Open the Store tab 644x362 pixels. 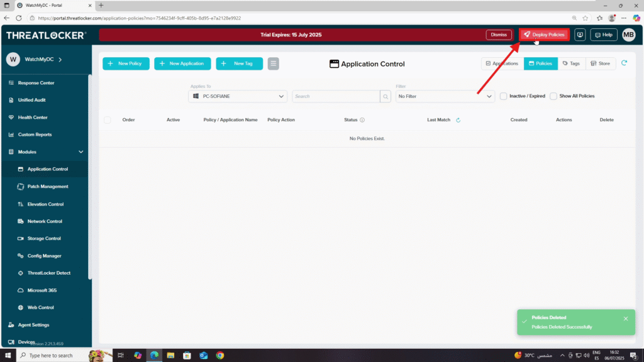pos(601,63)
